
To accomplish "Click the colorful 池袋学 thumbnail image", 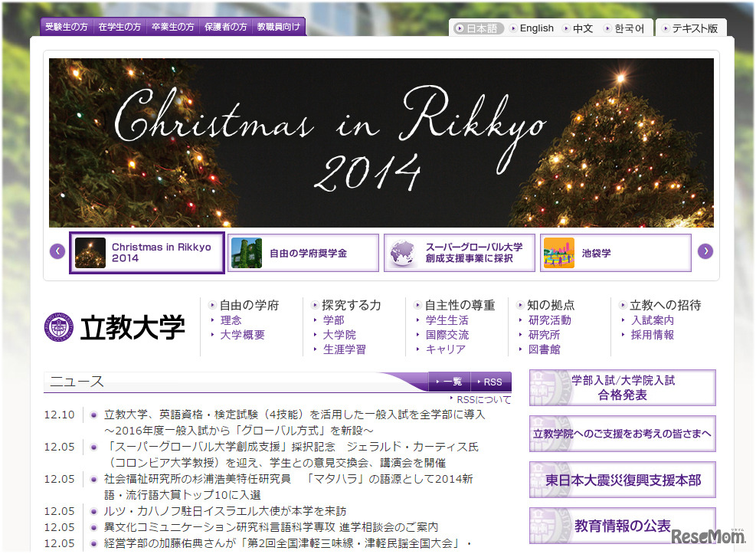I will (x=559, y=253).
